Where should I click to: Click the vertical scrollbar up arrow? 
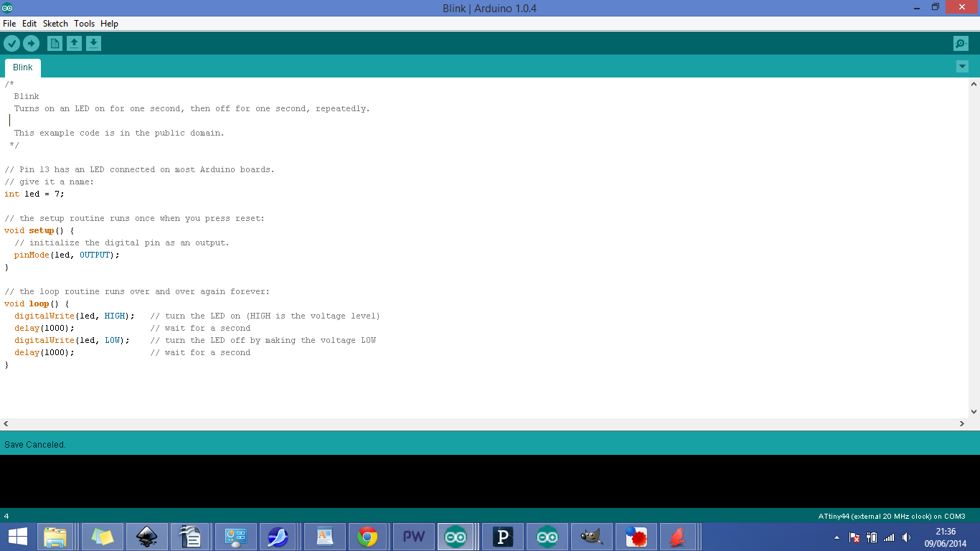974,84
